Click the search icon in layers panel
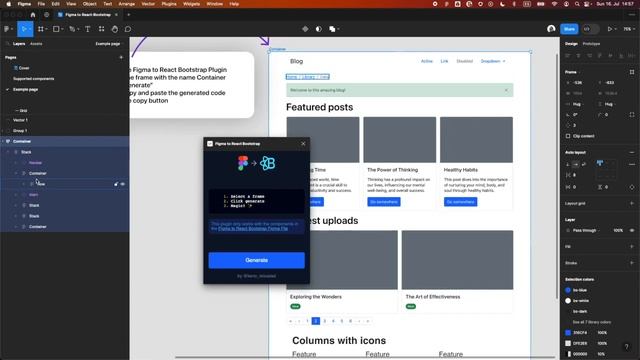Screen dimensions: 640x360 [x=7, y=44]
